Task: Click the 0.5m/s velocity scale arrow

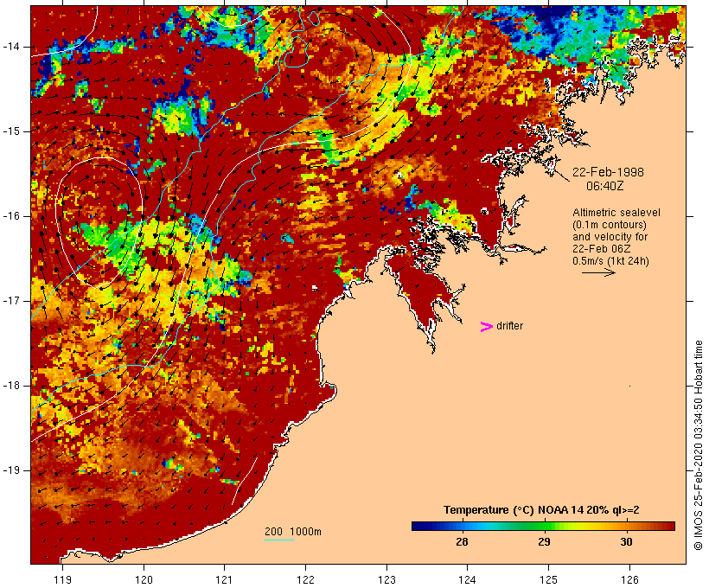Action: coord(598,272)
